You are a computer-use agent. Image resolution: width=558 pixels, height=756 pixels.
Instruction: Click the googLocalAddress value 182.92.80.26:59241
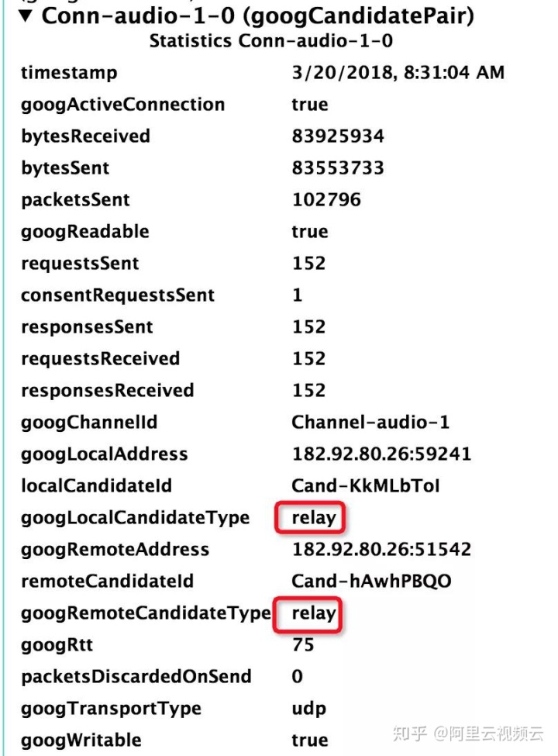click(381, 454)
